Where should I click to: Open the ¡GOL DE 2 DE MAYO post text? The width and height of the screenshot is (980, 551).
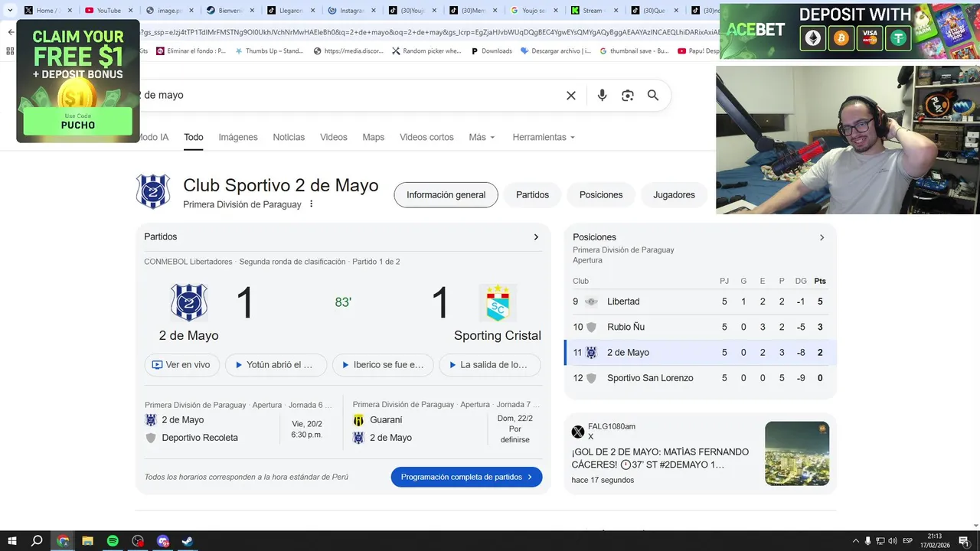click(x=660, y=458)
